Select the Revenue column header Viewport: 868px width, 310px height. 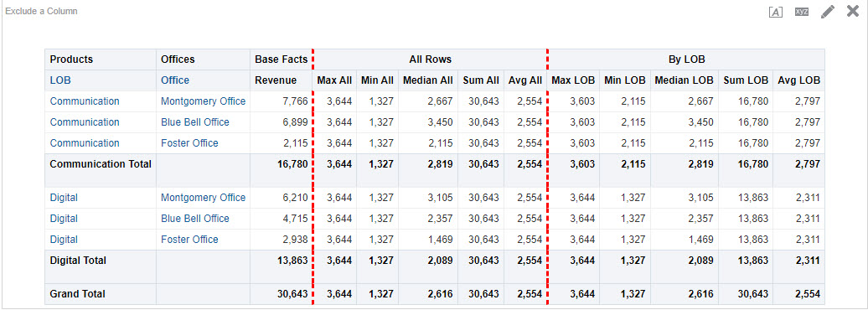coord(276,80)
